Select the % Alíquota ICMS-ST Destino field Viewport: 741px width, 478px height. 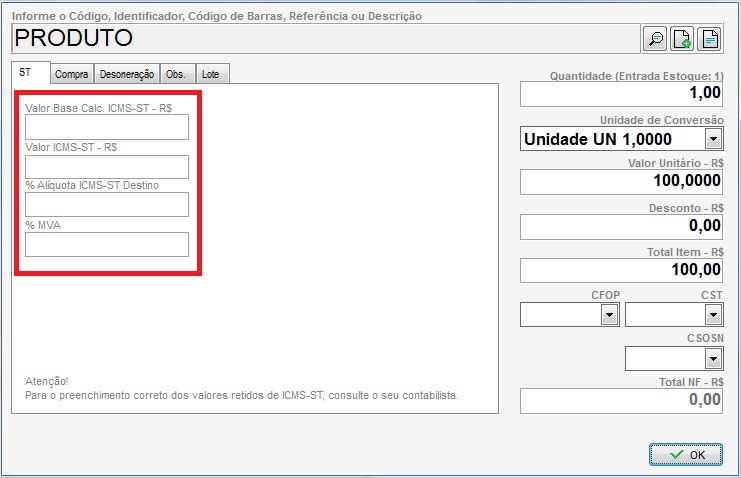pyautogui.click(x=107, y=205)
